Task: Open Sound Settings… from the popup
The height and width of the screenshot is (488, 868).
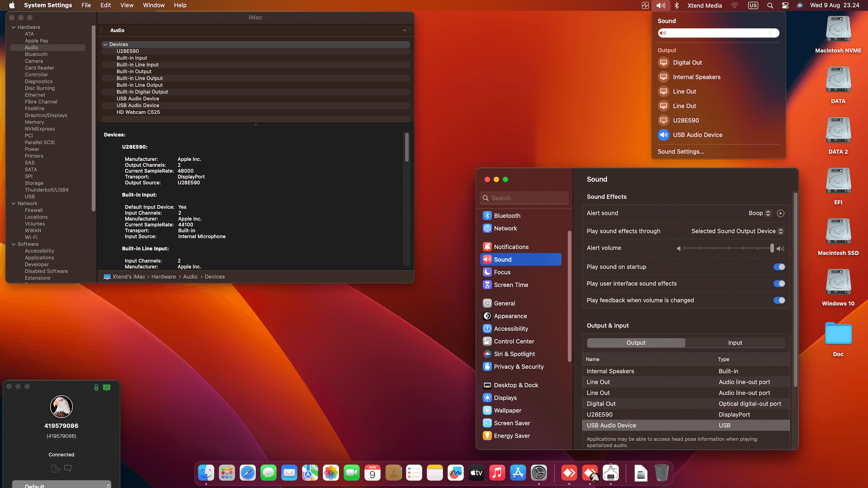Action: [681, 152]
